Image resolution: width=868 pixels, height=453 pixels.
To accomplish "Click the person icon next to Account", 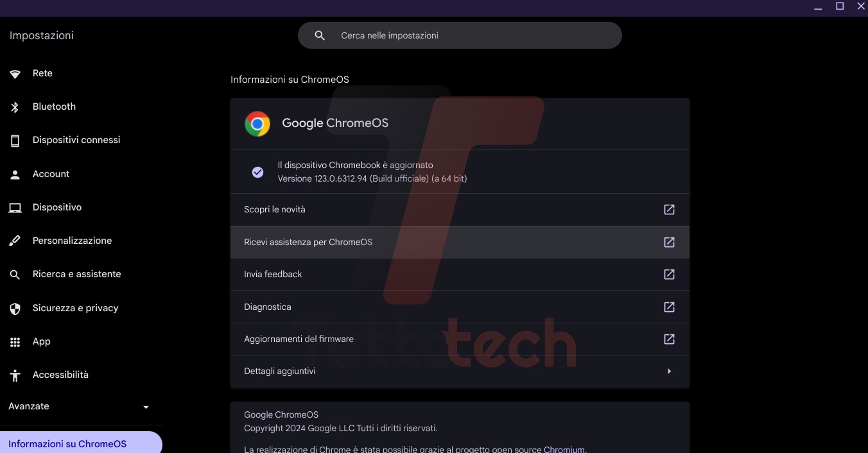I will point(15,175).
